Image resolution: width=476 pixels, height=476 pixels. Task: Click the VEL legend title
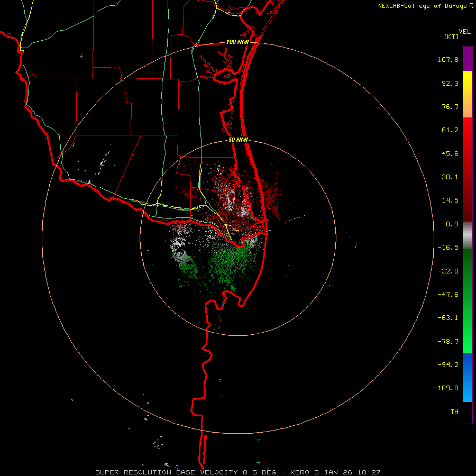(x=464, y=31)
